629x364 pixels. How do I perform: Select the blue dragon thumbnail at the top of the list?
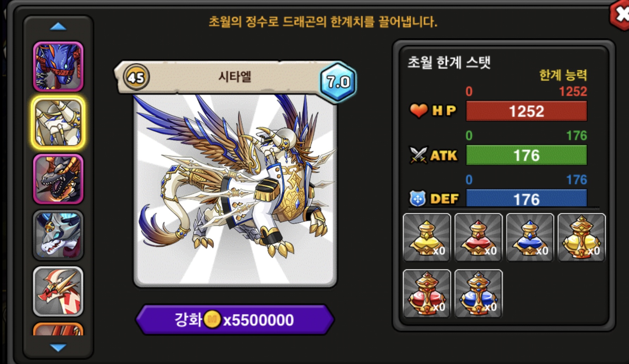click(x=58, y=66)
